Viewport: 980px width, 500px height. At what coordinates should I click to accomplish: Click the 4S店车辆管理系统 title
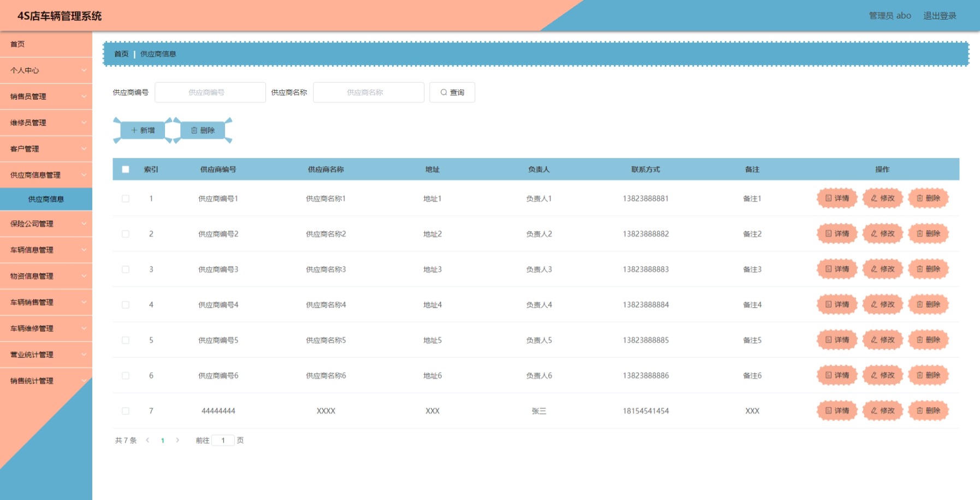point(60,16)
